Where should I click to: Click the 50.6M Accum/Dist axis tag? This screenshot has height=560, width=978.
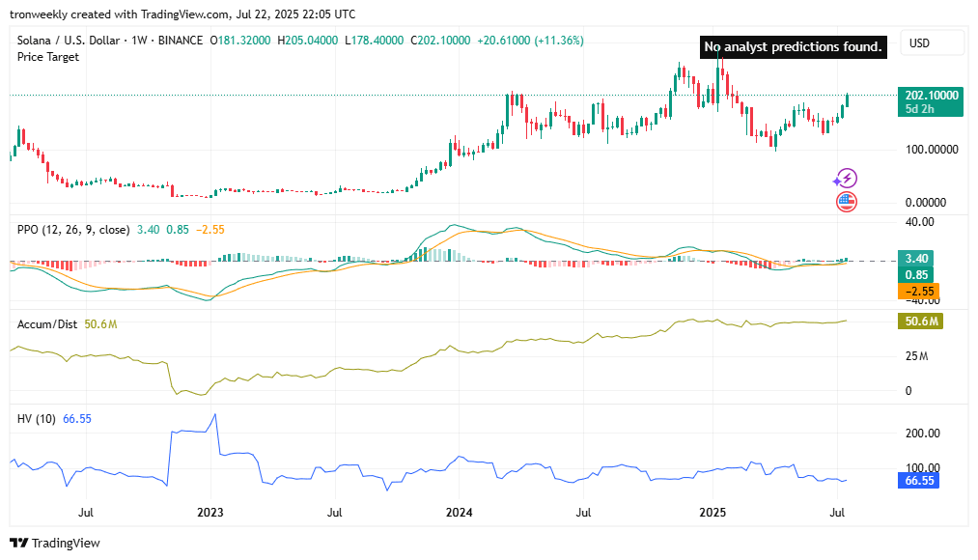[x=921, y=322]
